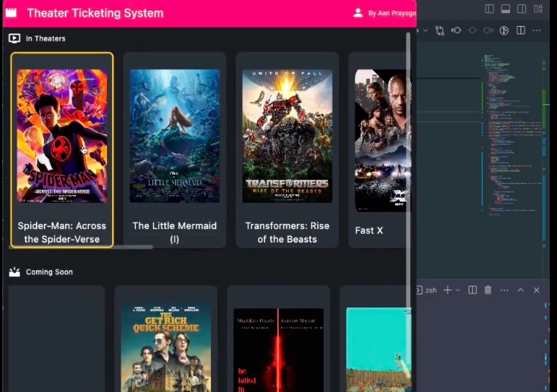Click 'The Little Mermaid (I)' title text
The image size is (557, 392).
point(174,232)
